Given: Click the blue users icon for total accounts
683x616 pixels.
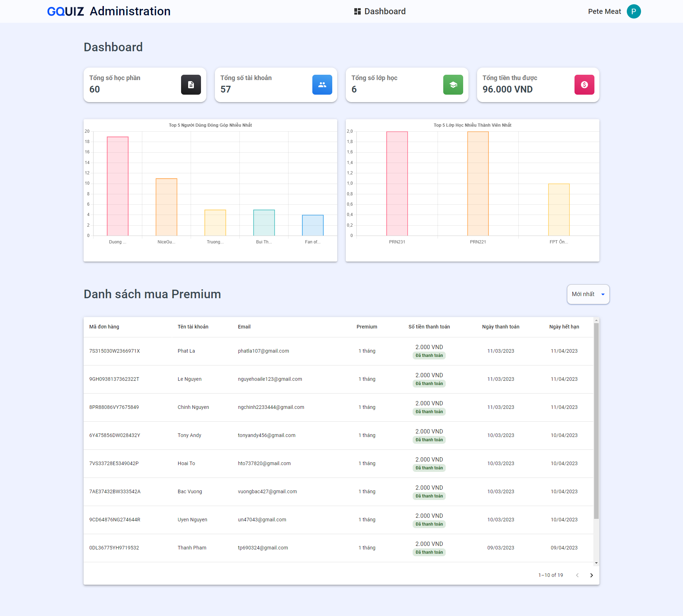Looking at the screenshot, I should tap(322, 85).
